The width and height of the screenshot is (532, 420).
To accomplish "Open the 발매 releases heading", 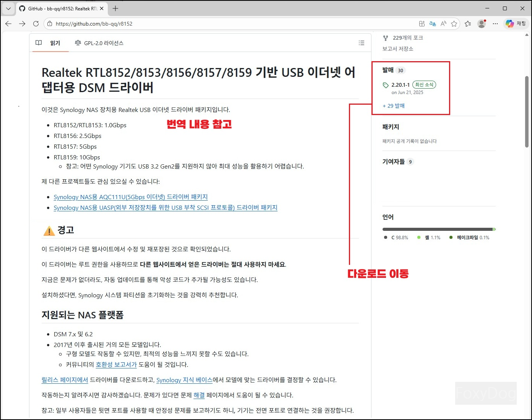I will [x=388, y=70].
